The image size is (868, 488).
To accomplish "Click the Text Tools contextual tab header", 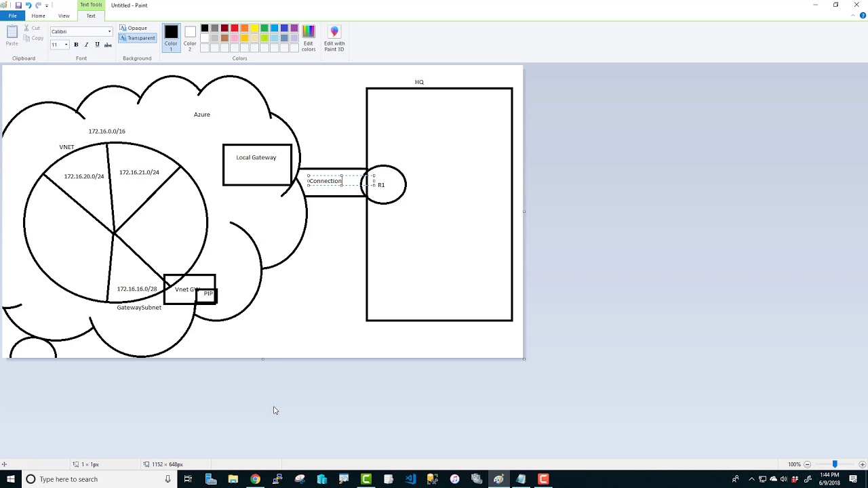I will point(91,5).
